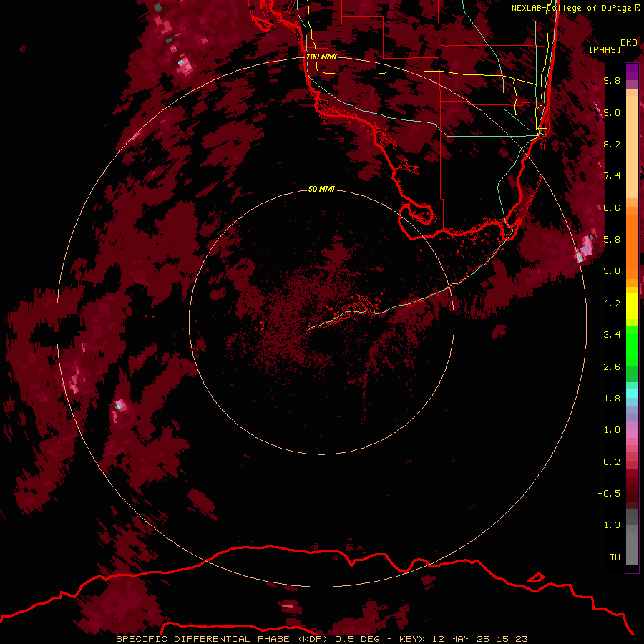Screen dimensions: 644x644
Task: Click the 100 NMI range ring label
Action: click(x=321, y=57)
